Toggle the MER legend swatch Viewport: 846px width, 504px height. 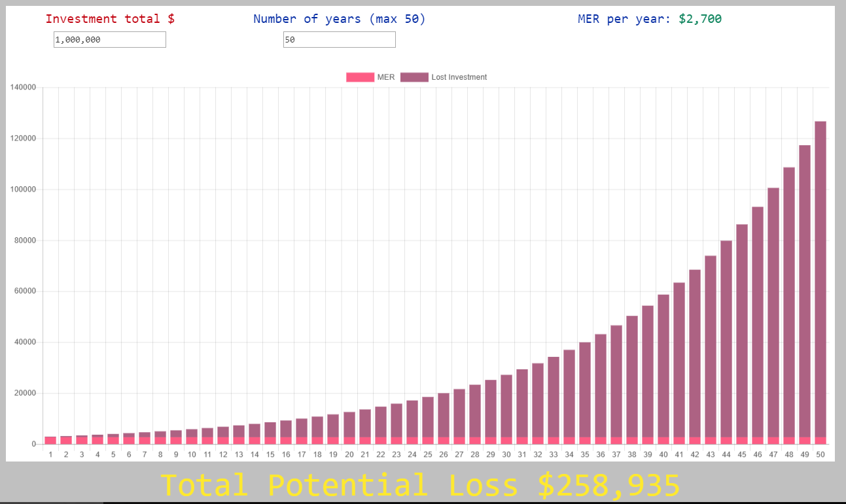[x=361, y=77]
